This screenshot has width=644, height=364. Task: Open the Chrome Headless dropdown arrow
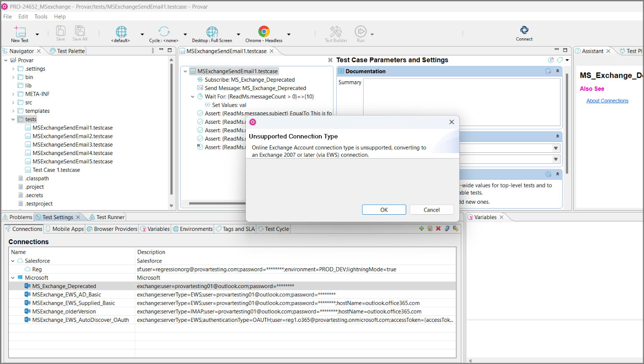coord(289,34)
